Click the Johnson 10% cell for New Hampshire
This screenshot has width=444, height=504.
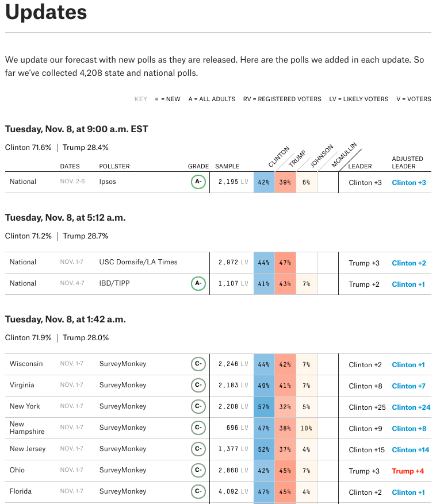(x=306, y=428)
